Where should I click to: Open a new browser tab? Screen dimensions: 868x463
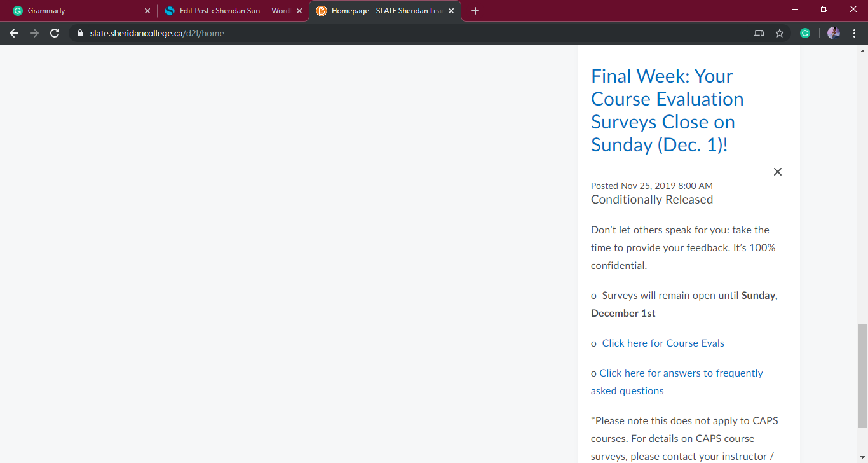tap(475, 11)
